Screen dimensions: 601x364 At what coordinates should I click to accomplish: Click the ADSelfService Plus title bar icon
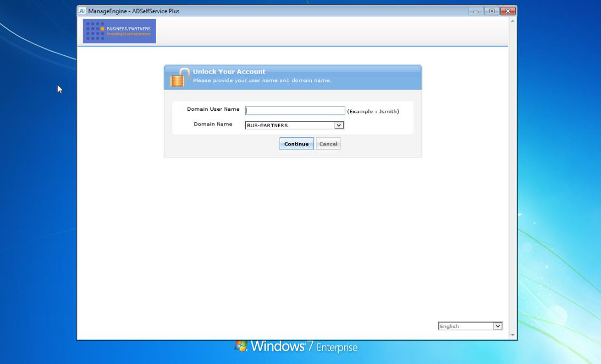(x=82, y=11)
